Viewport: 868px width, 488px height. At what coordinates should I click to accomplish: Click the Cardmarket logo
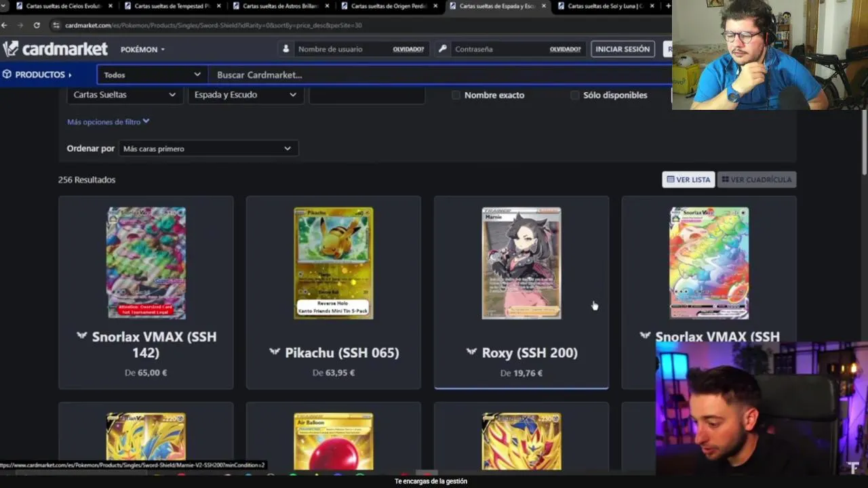(56, 49)
